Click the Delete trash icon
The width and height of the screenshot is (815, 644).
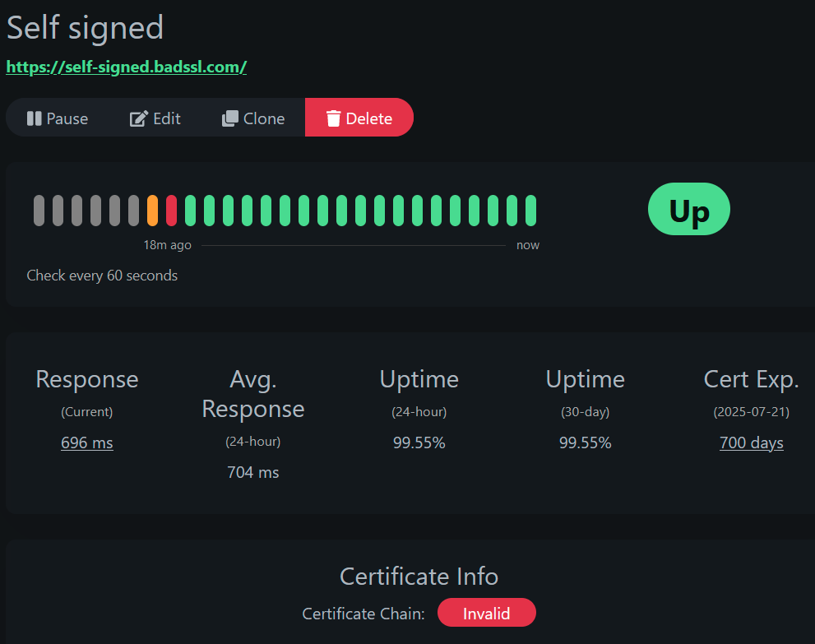(x=334, y=118)
